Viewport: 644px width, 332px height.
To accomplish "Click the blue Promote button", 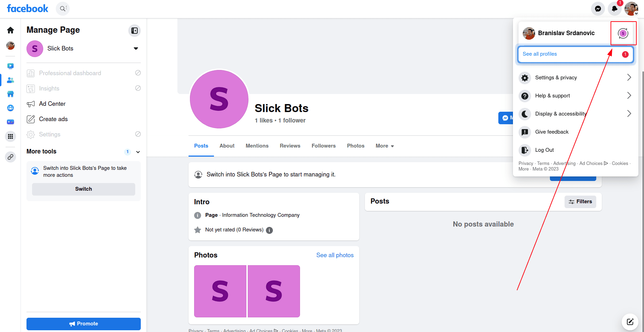I will click(83, 324).
